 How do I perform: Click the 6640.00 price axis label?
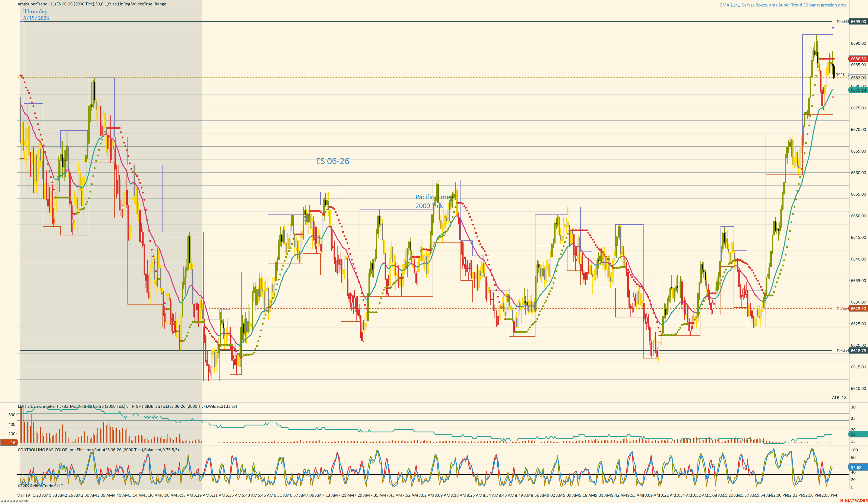(858, 259)
